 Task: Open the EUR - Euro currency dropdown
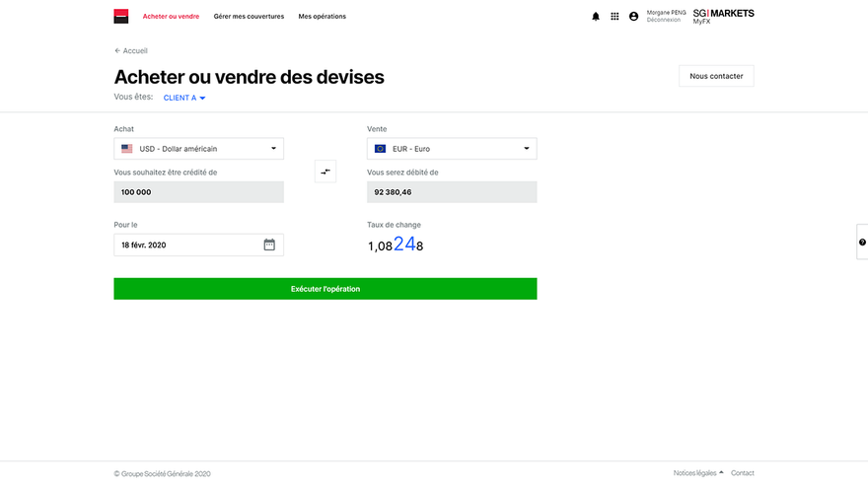click(452, 149)
